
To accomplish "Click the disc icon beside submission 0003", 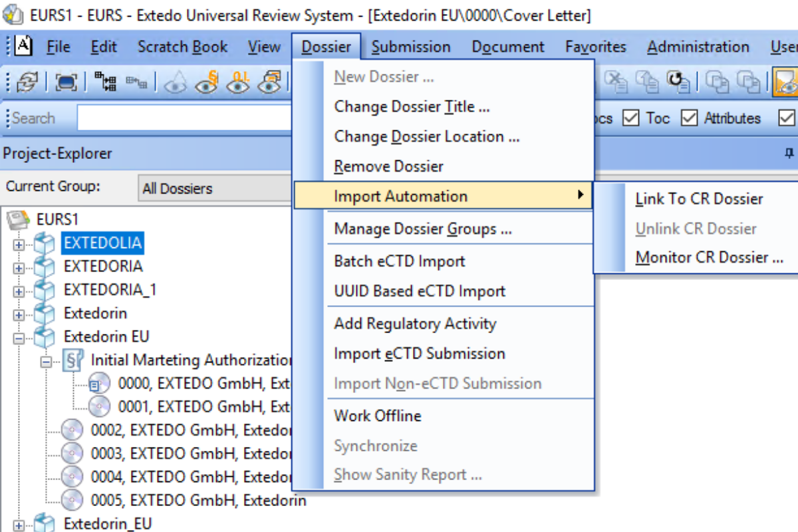I will 72,454.
